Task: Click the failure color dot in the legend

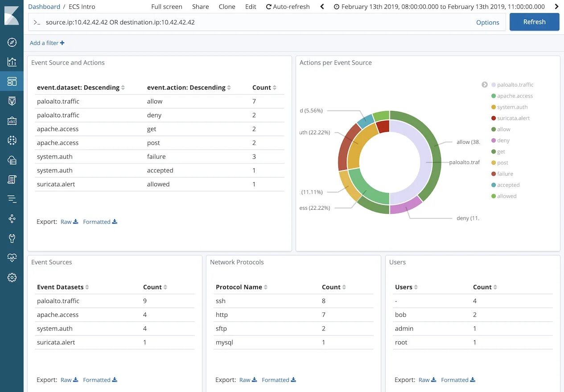Action: (x=494, y=174)
